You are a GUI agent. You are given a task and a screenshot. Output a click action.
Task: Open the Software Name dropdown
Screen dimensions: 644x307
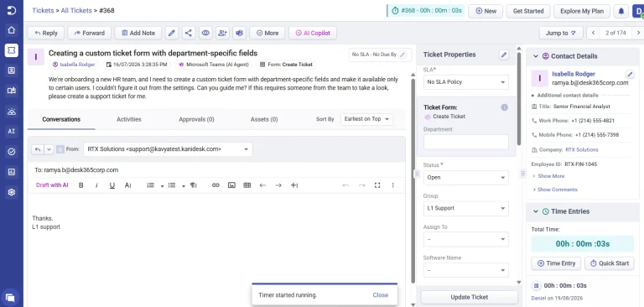point(466,270)
